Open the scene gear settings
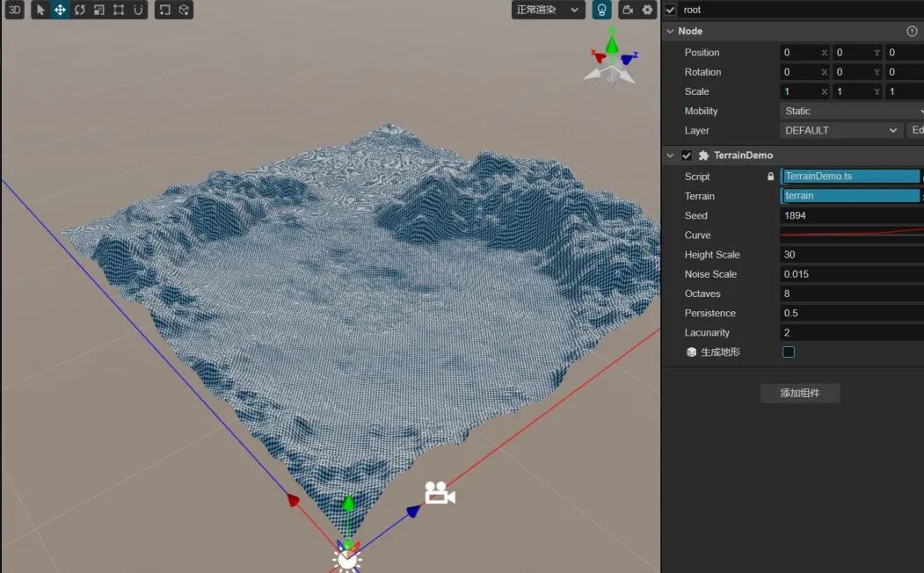 (648, 10)
